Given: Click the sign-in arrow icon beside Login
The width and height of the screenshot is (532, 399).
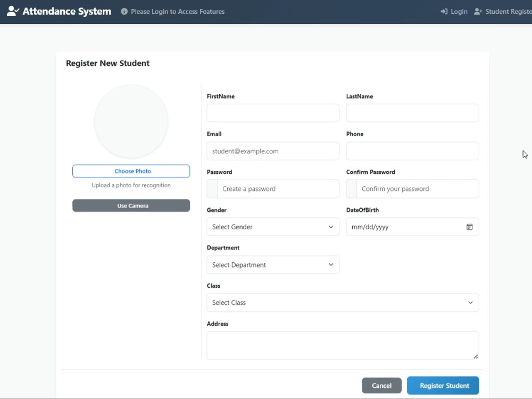Looking at the screenshot, I should tap(444, 12).
